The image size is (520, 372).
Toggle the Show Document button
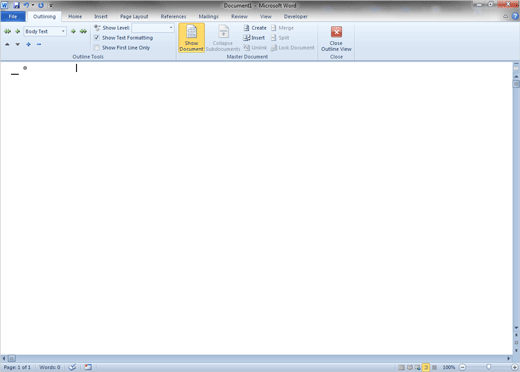(x=191, y=38)
